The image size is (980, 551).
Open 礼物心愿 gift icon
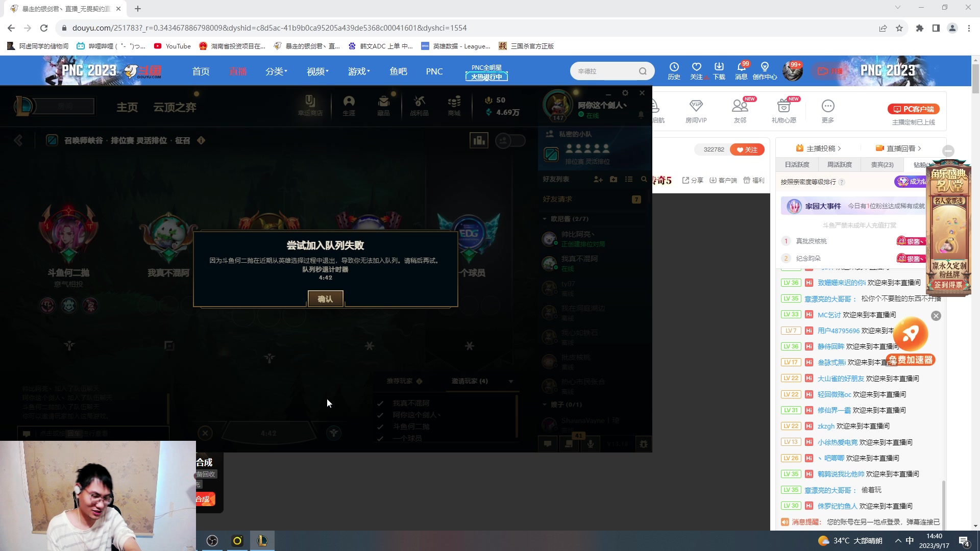click(783, 106)
